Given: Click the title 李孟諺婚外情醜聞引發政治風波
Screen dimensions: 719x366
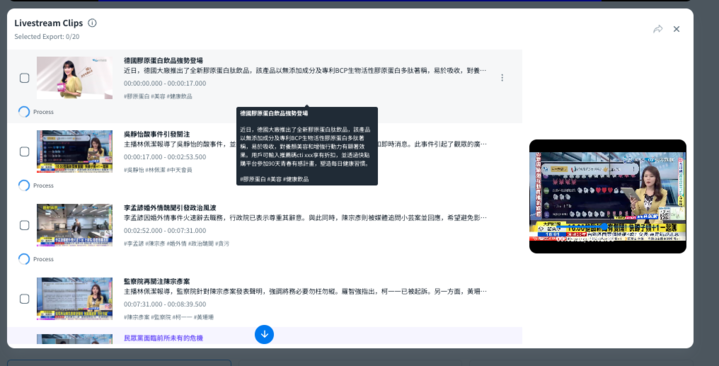Looking at the screenshot, I should point(170,208).
